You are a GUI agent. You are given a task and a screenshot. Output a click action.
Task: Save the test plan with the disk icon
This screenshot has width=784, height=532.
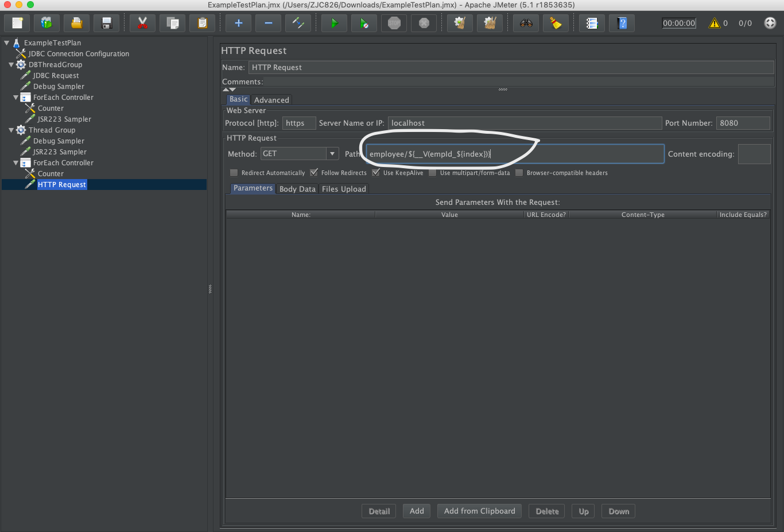click(107, 23)
